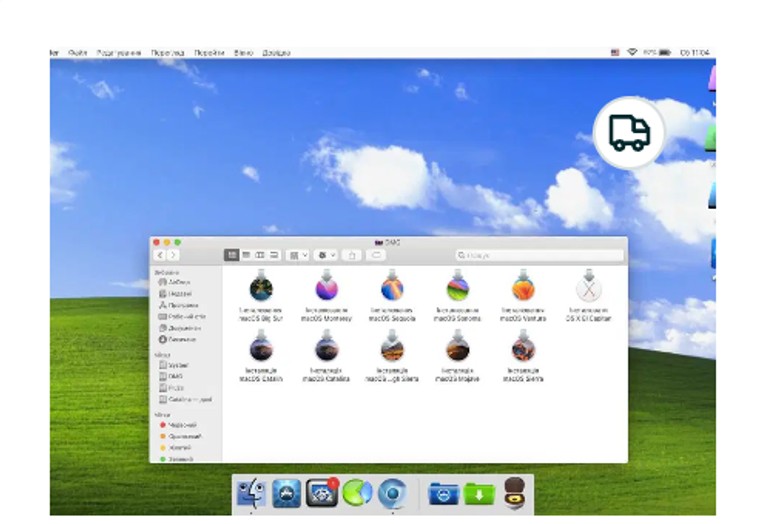The width and height of the screenshot is (768, 524).
Task: Click the Edit Tags toolbar button
Action: coord(376,255)
